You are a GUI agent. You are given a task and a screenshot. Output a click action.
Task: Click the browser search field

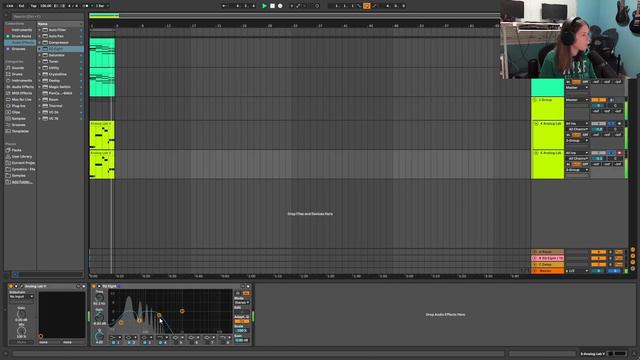pos(47,17)
